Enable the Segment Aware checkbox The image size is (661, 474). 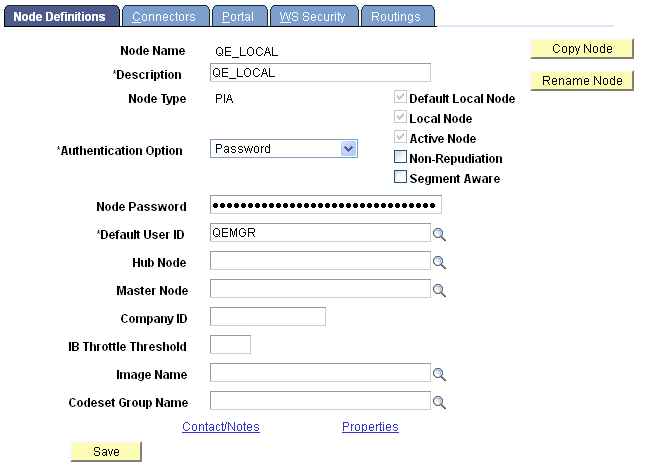400,177
